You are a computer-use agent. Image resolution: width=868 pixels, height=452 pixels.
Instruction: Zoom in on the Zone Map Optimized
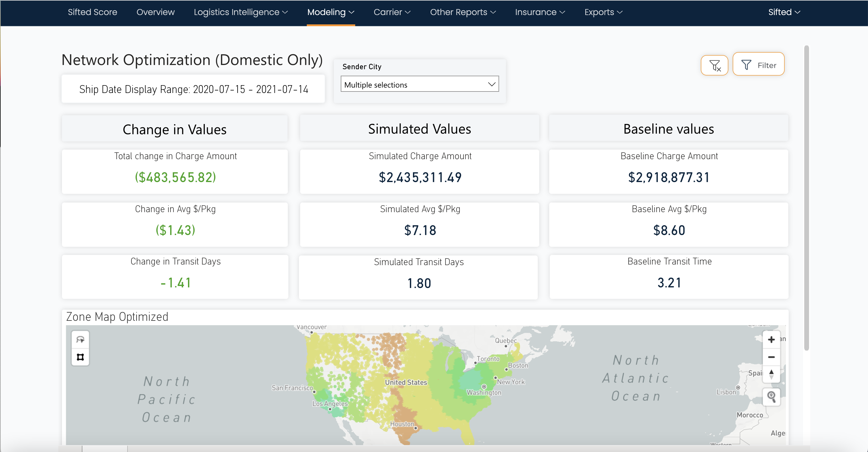coord(772,339)
